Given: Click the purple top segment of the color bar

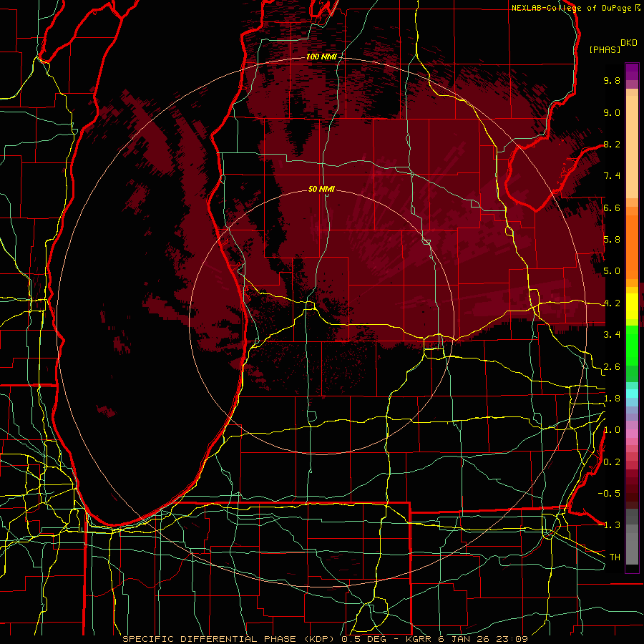Looking at the screenshot, I should 632,72.
